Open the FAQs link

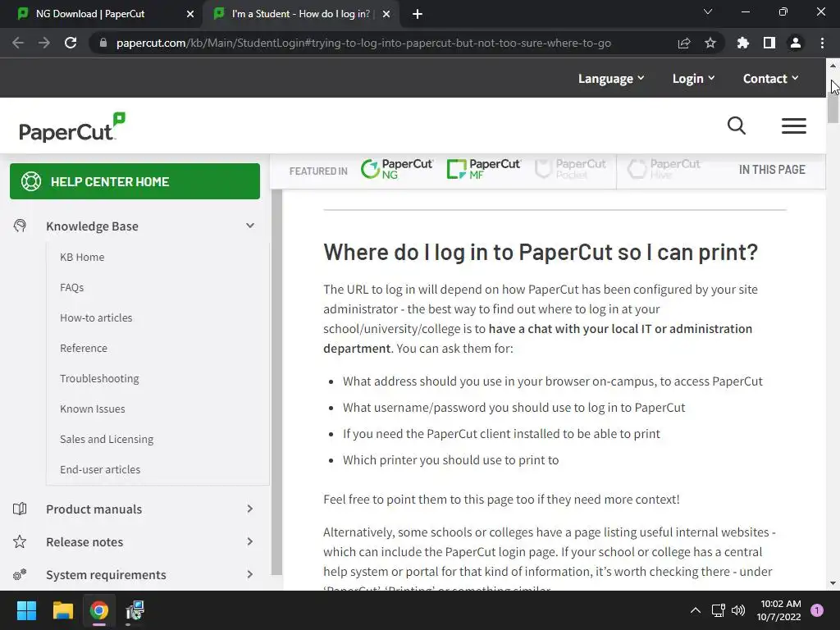click(x=72, y=288)
